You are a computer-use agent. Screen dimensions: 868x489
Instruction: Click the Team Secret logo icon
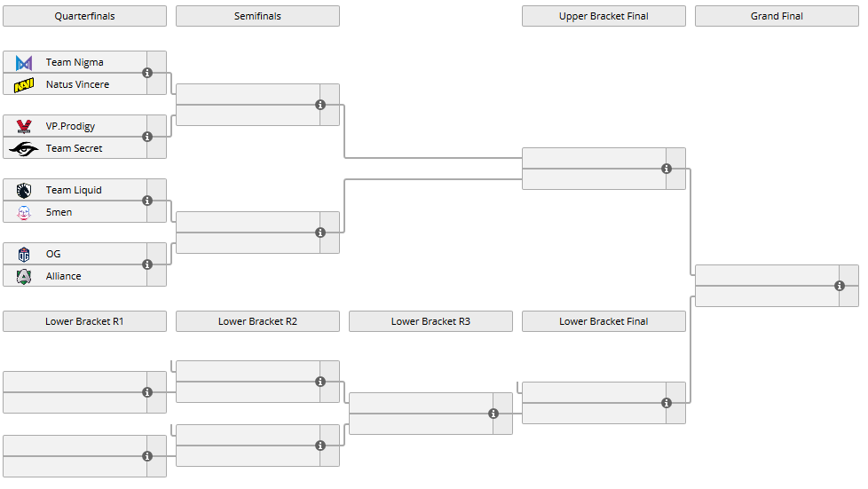[24, 149]
